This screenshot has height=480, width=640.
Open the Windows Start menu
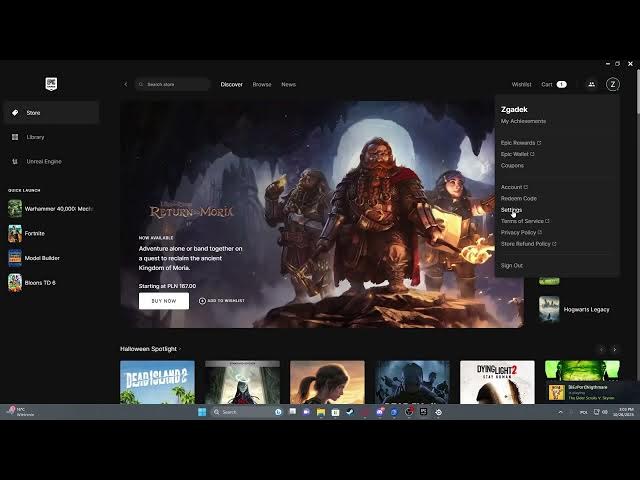[202, 412]
